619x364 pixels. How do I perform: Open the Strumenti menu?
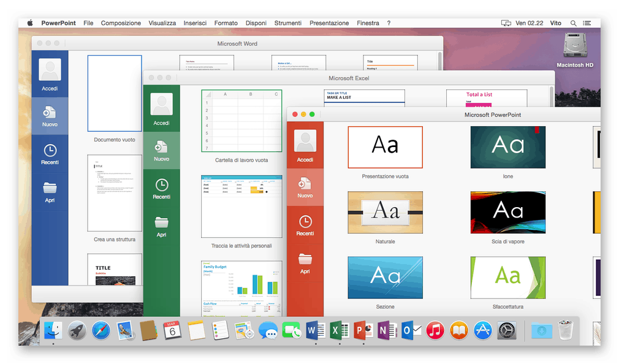point(288,23)
